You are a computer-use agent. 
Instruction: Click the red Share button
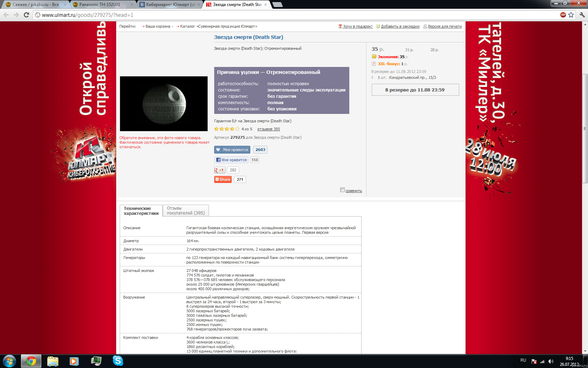click(x=223, y=179)
